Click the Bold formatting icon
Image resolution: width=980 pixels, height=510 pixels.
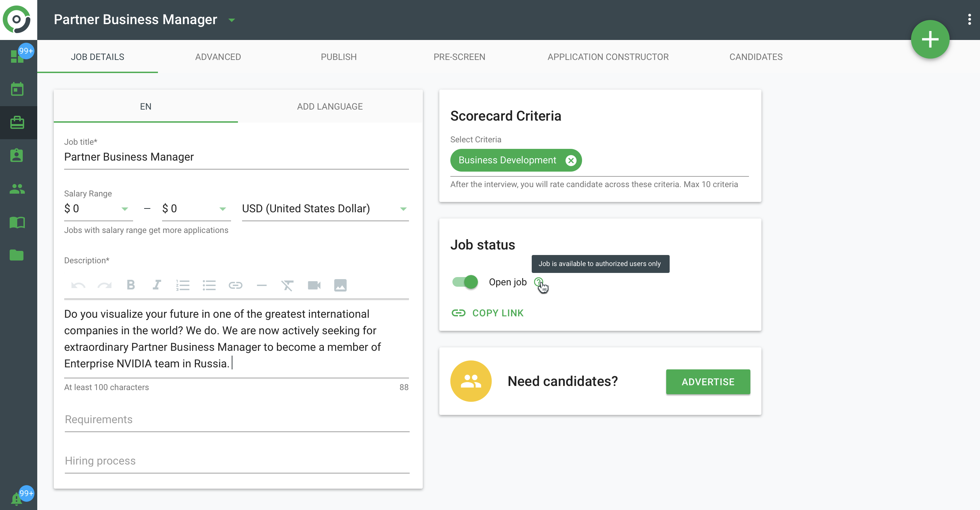[130, 285]
